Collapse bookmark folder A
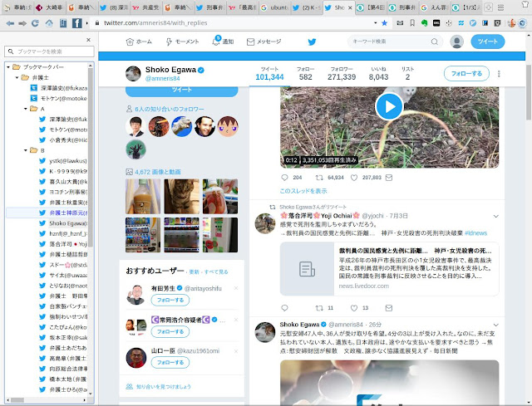 coord(26,109)
